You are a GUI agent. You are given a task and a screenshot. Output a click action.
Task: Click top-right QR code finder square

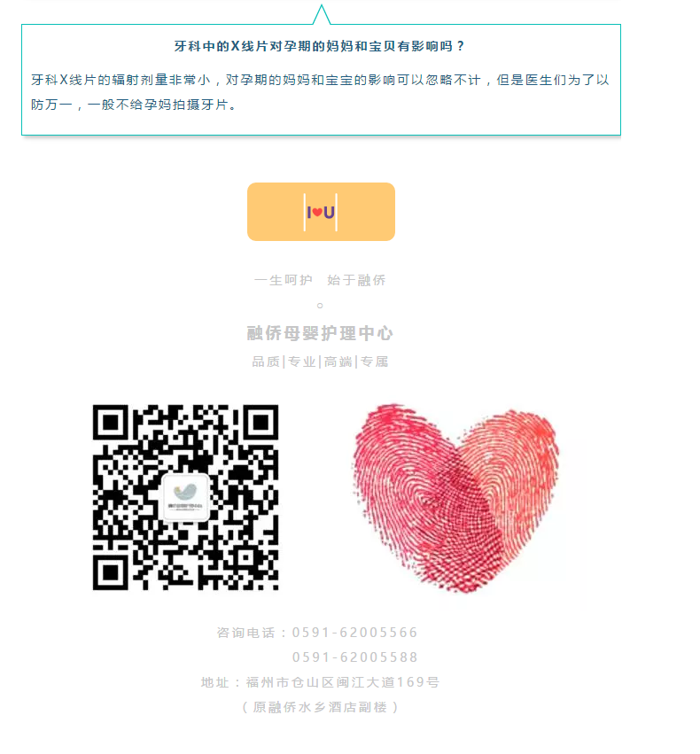pos(261,423)
